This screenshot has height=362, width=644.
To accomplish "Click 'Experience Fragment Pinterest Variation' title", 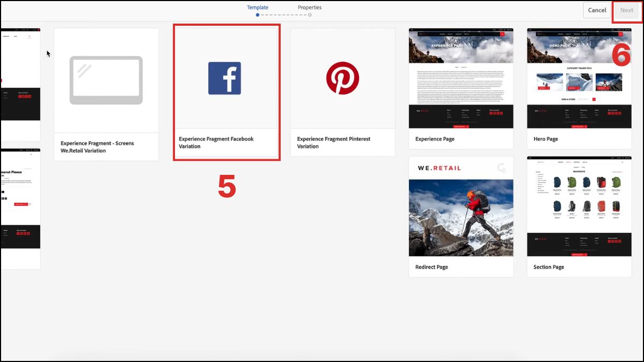I will point(334,143).
